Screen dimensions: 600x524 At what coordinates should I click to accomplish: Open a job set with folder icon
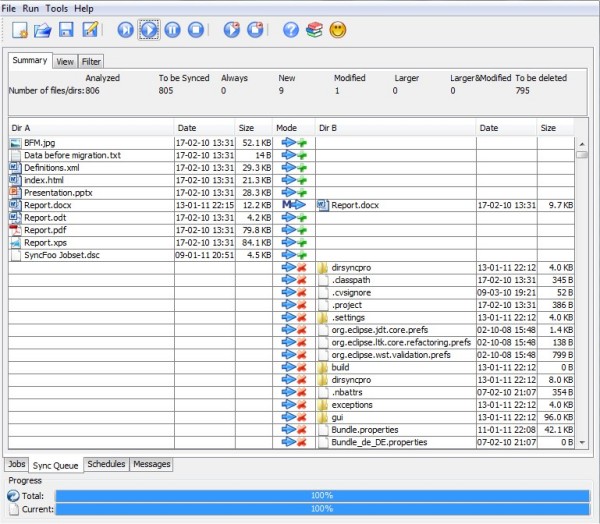[43, 30]
